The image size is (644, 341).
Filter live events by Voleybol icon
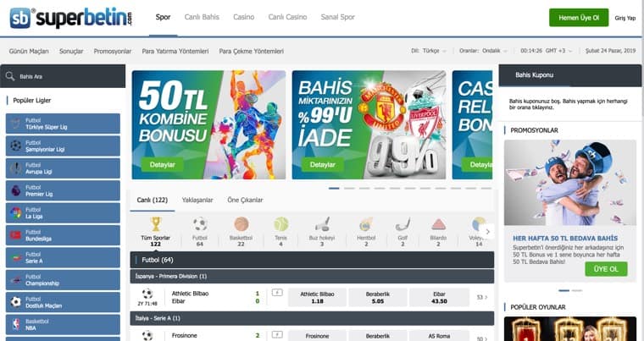(479, 224)
